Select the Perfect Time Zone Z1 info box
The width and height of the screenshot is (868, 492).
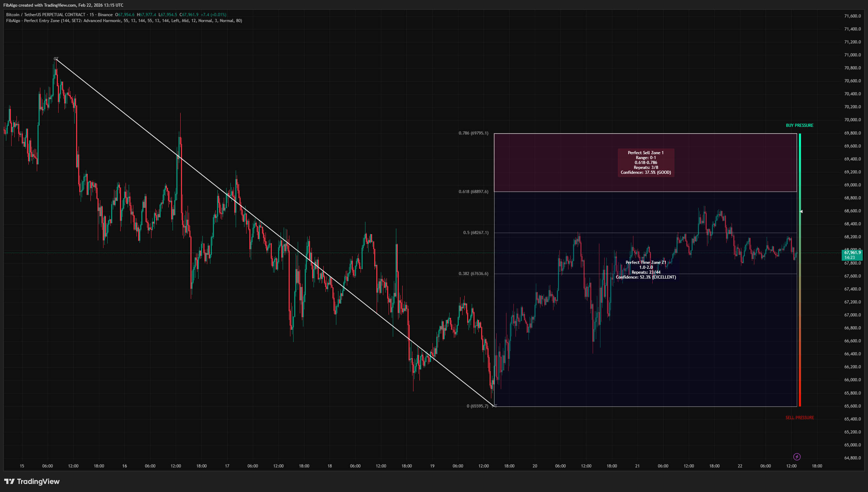coord(646,269)
